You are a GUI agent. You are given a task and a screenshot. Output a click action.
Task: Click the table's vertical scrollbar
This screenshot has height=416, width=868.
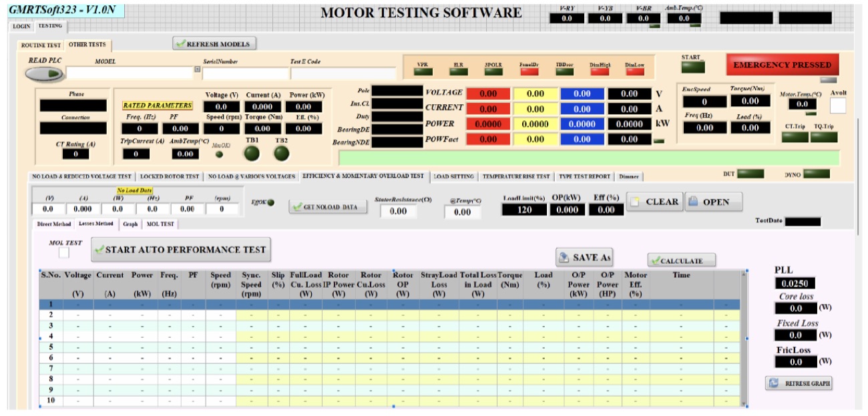tap(744, 337)
